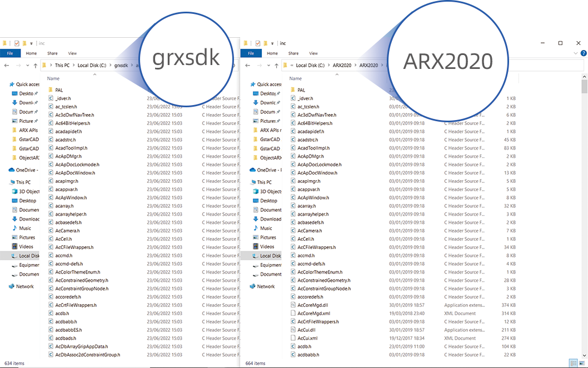Select AcDbAssoc2dConstraintGroup.h in grxsdk window
This screenshot has height=368, width=588.
88,355
